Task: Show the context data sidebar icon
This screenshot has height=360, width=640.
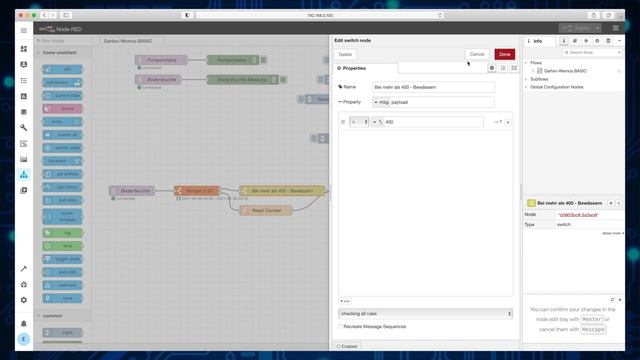Action: [x=608, y=41]
